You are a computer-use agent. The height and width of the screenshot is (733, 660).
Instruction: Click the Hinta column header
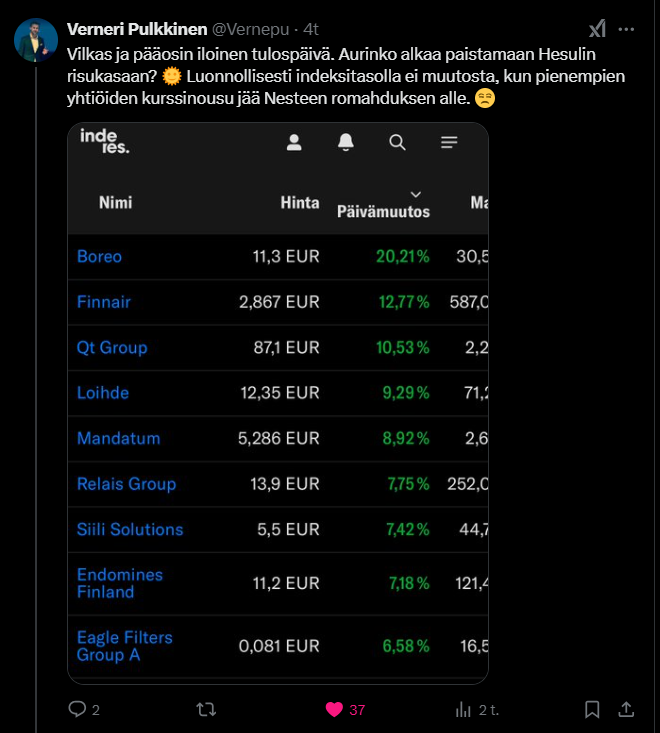pyautogui.click(x=300, y=203)
